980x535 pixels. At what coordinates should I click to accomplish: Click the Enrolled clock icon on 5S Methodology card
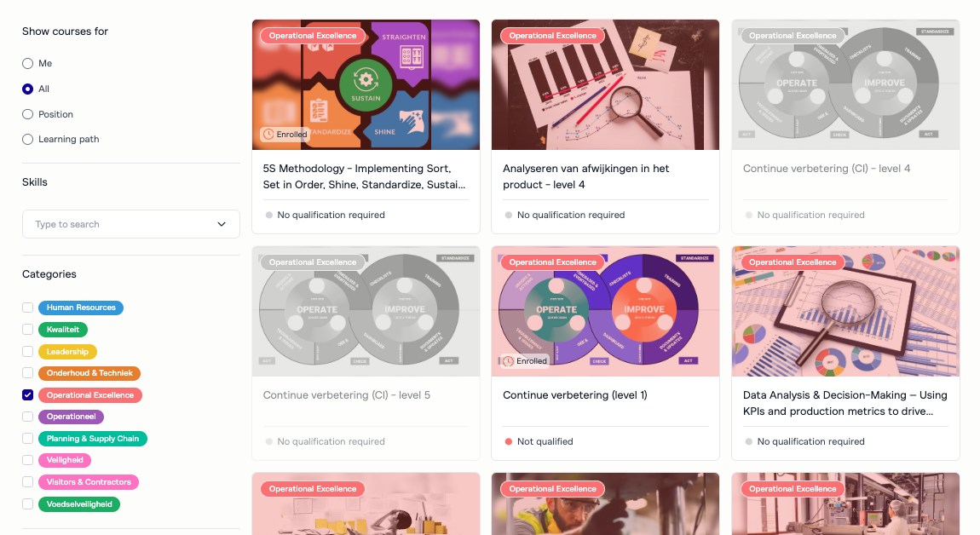coord(268,135)
